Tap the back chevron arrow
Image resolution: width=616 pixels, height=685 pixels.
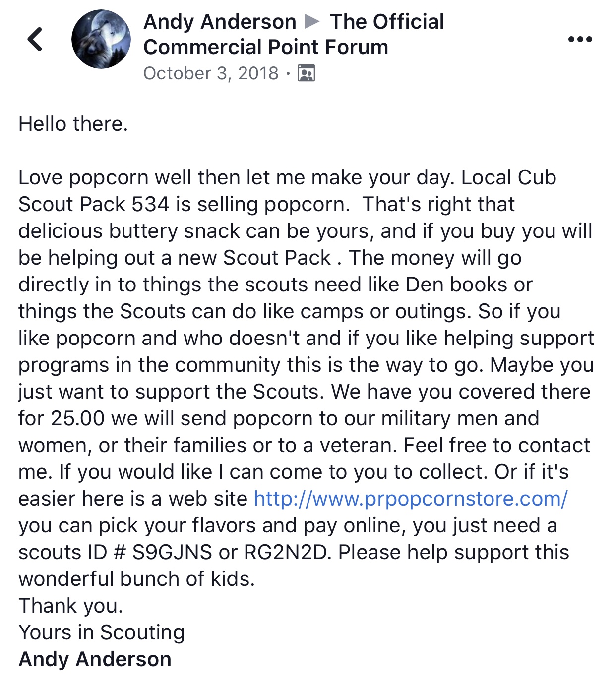(x=35, y=40)
